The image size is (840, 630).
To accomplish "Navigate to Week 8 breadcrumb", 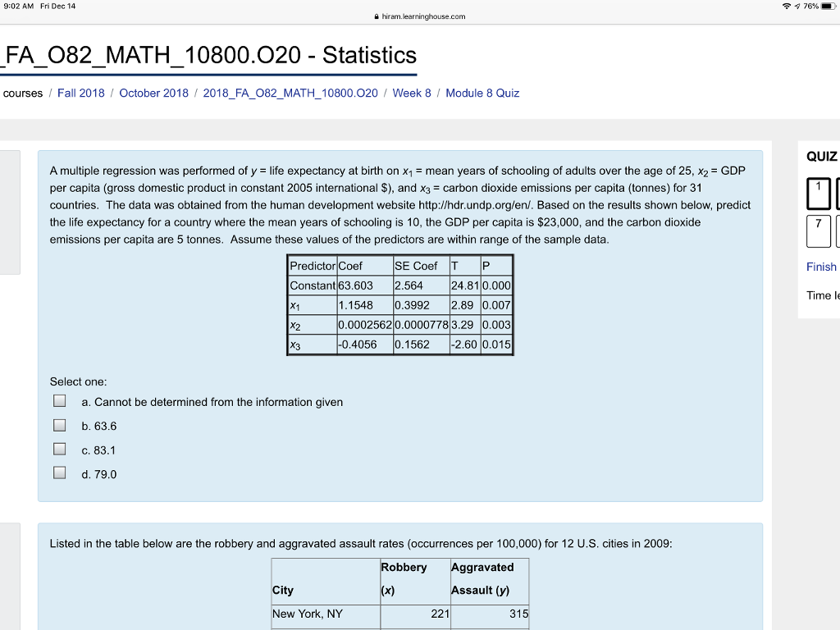I will pos(412,94).
